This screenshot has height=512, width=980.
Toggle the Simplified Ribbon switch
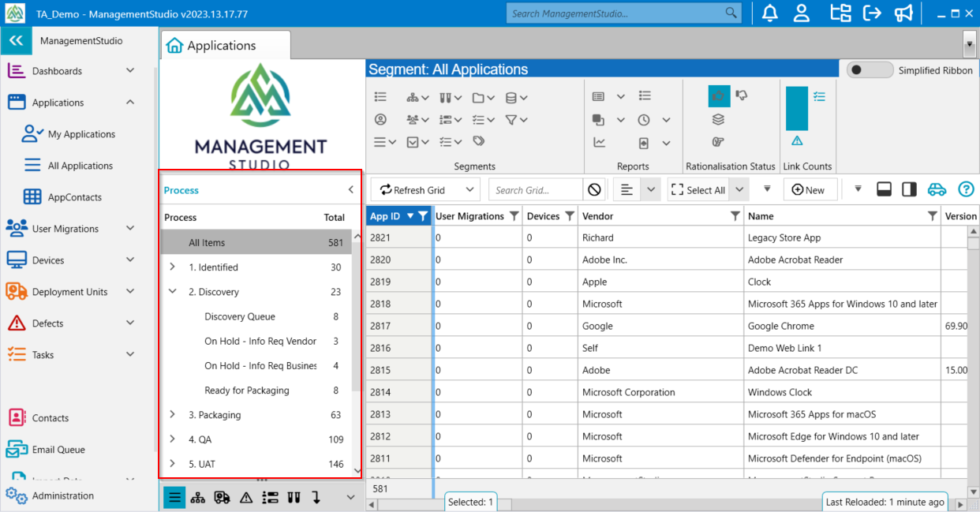pyautogui.click(x=870, y=70)
